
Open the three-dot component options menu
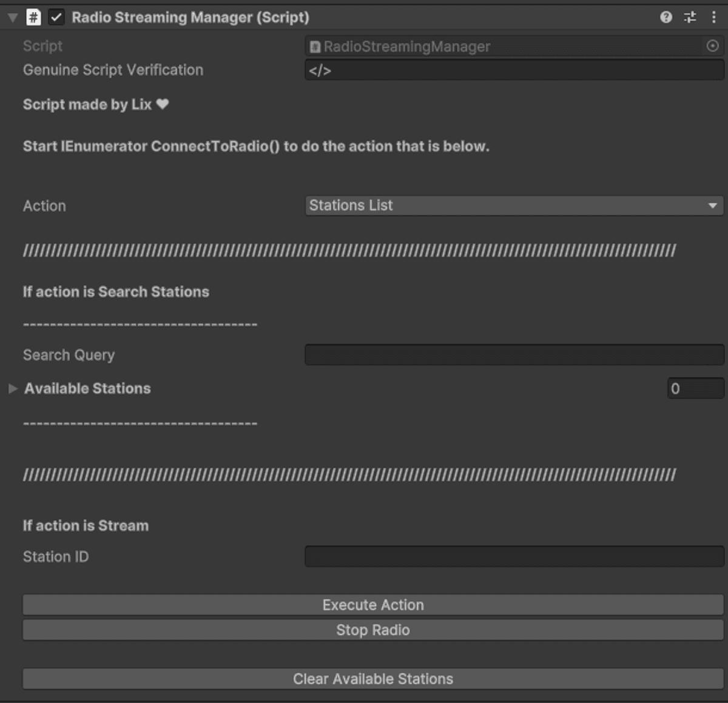[x=713, y=17]
